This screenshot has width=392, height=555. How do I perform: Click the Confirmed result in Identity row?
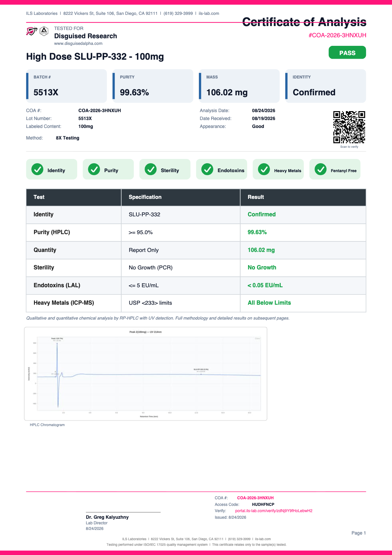[x=262, y=214]
